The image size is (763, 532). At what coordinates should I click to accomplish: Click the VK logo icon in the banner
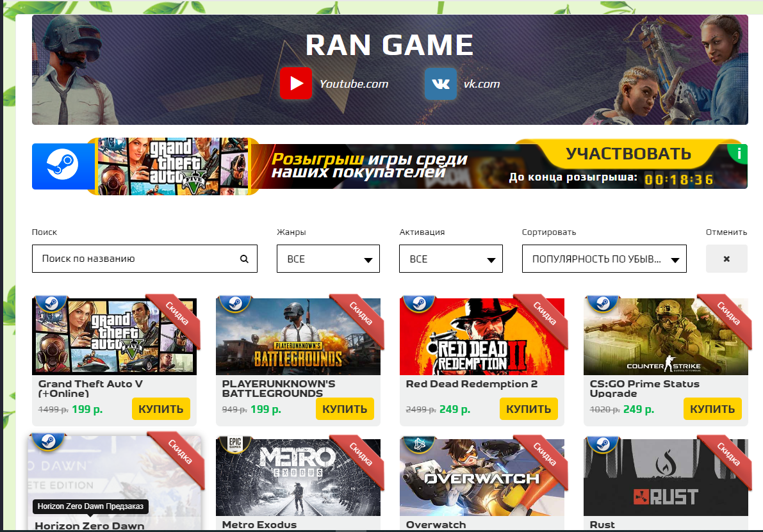click(x=441, y=84)
